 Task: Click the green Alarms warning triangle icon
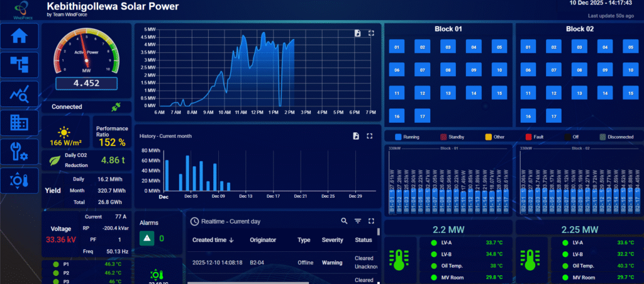pos(147,238)
